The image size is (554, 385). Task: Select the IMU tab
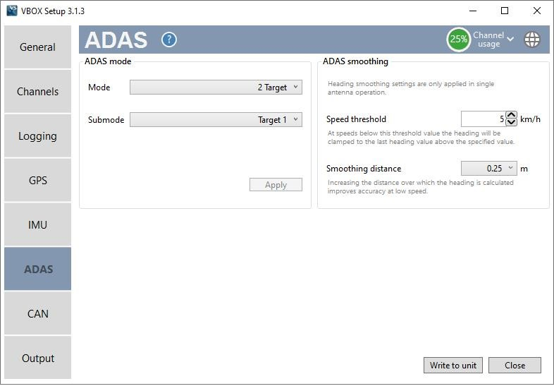(37, 225)
